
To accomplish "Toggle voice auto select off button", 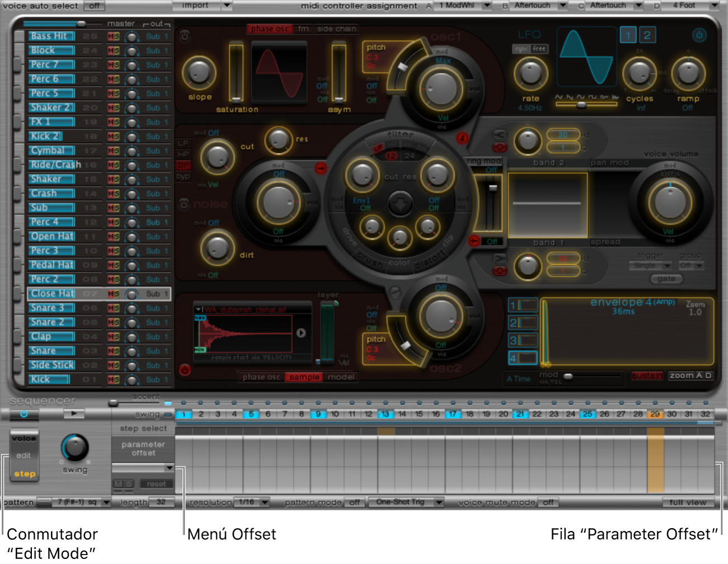I will (x=94, y=6).
